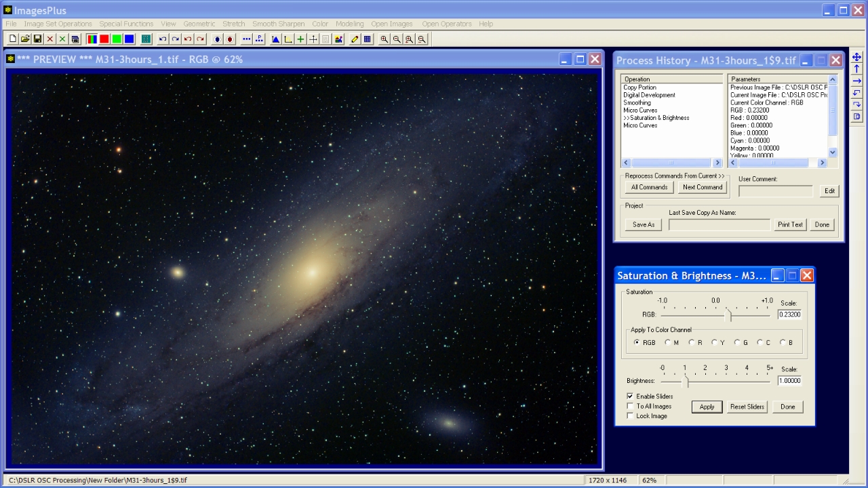868x488 pixels.
Task: Zoom out with second magnifier icon
Action: click(x=397, y=39)
